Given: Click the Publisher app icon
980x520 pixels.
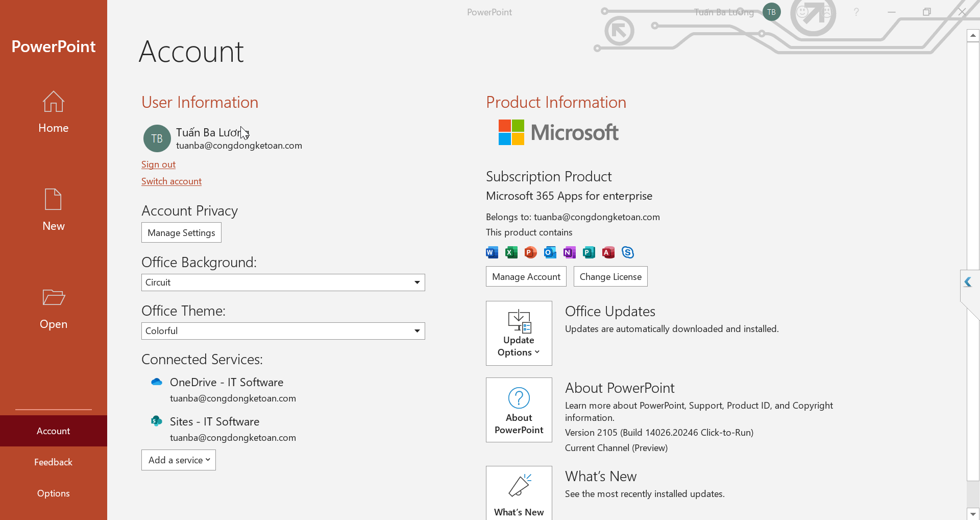Looking at the screenshot, I should [589, 252].
